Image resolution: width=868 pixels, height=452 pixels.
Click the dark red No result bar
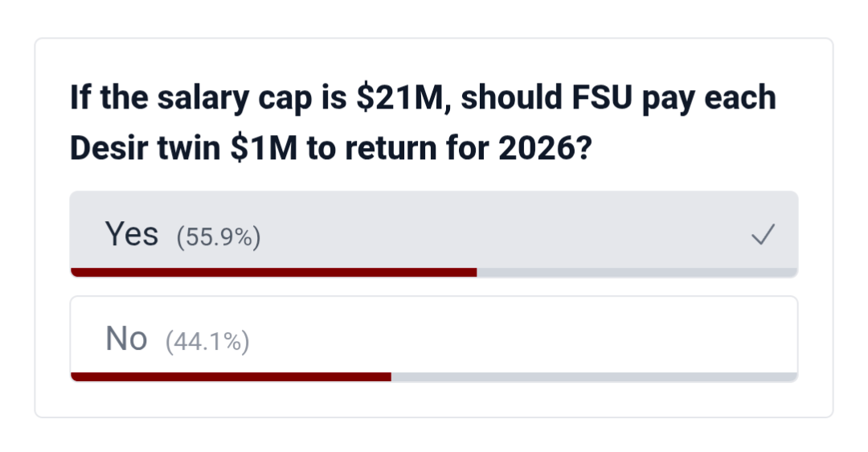231,376
